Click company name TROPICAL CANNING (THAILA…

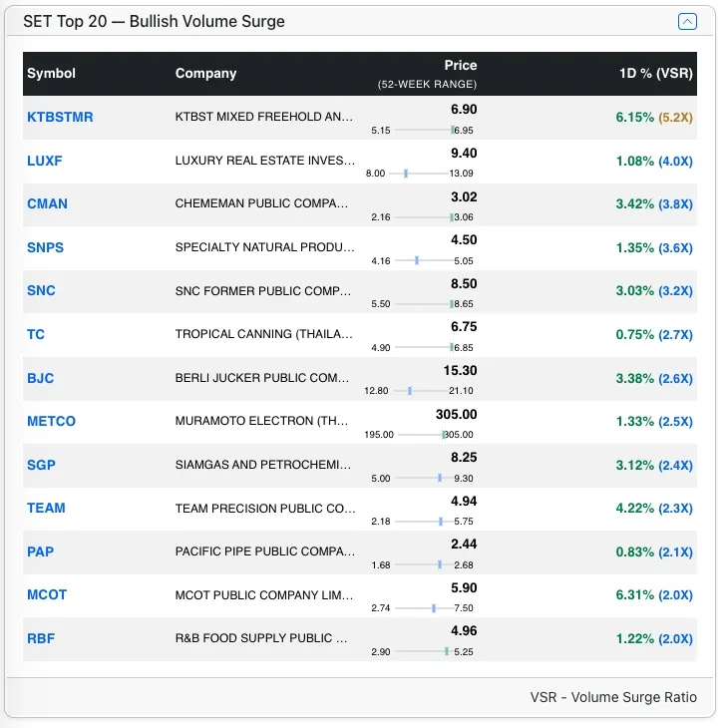[264, 334]
